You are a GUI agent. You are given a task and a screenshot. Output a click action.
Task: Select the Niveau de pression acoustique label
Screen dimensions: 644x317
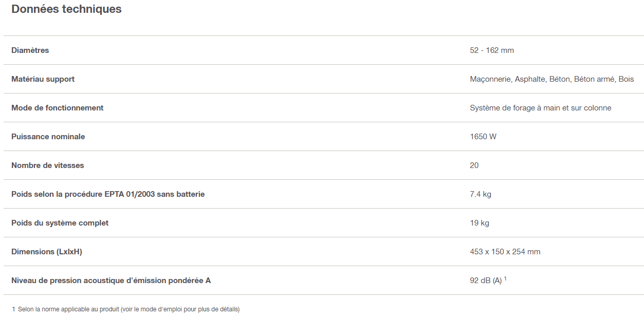click(x=111, y=281)
